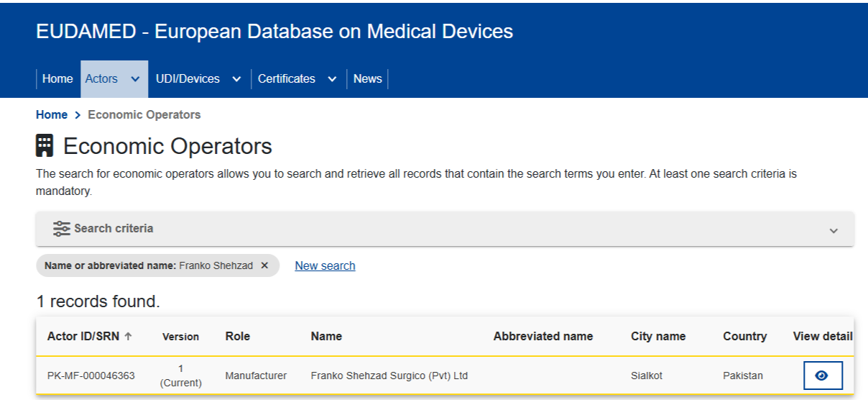This screenshot has height=400, width=868.
Task: Click the View detail column header
Action: pos(823,336)
